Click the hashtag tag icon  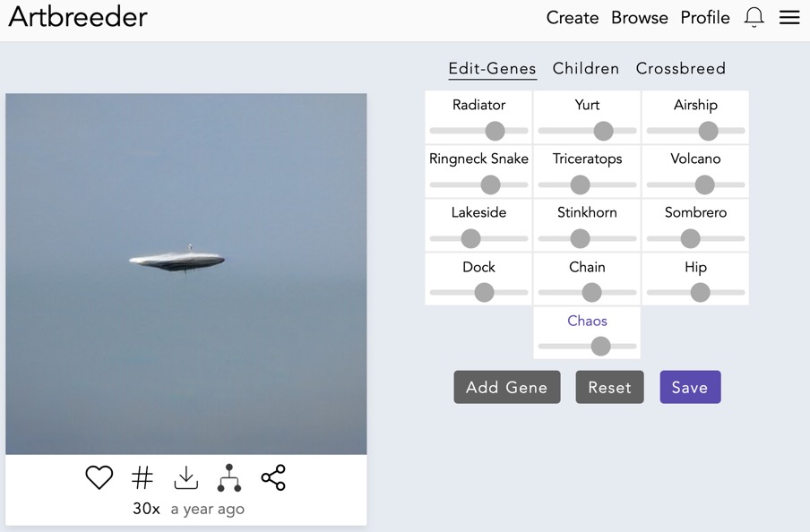tap(142, 477)
